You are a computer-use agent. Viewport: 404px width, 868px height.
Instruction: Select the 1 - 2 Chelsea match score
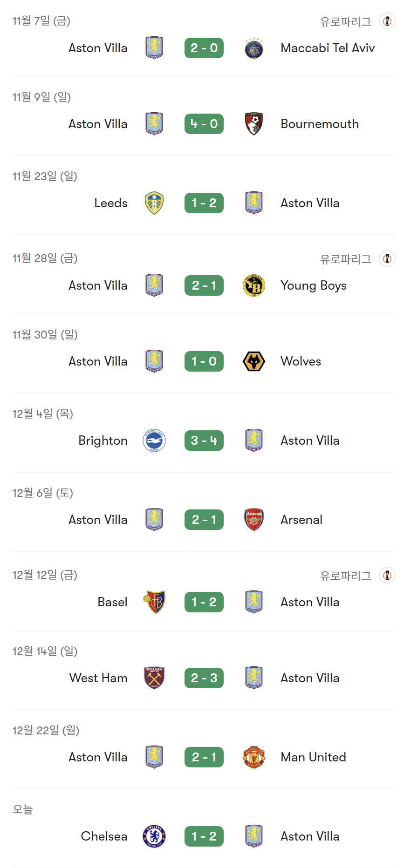coord(204,836)
